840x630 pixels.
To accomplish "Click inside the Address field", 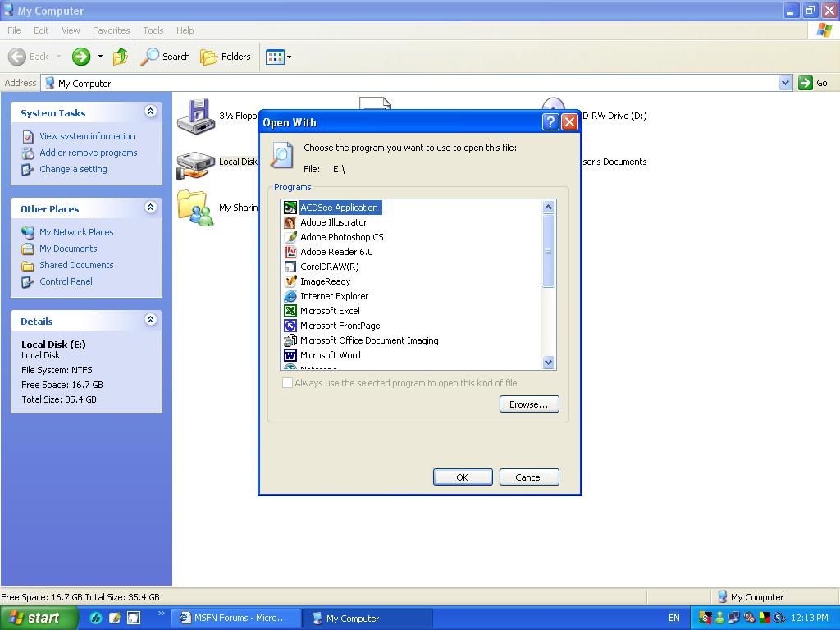I will [x=410, y=83].
